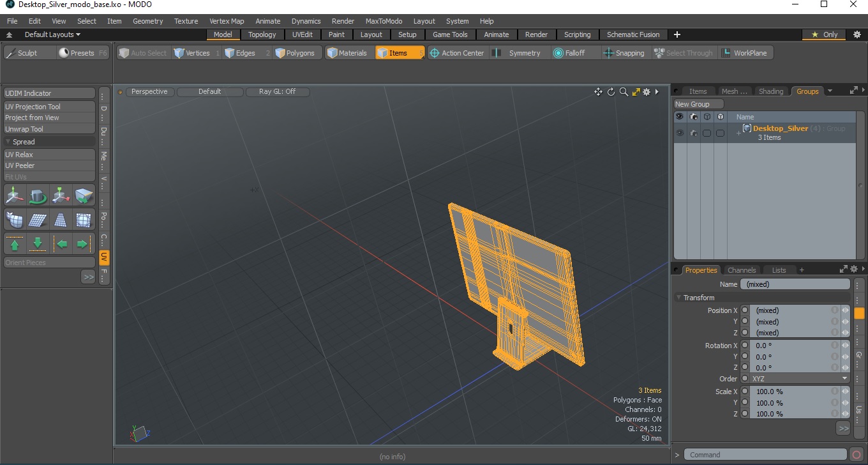Expand the Groups panel with arrows icon
Image resolution: width=868 pixels, height=465 pixels.
853,91
